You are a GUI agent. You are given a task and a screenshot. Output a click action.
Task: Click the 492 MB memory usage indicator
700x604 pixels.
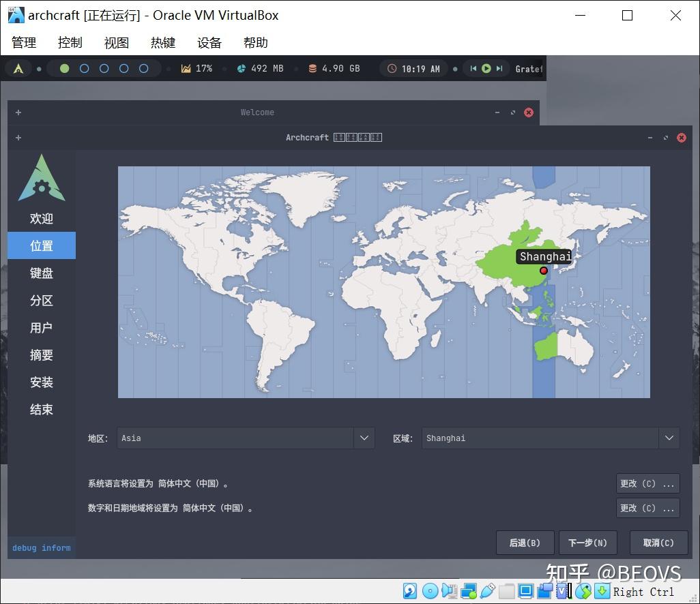pyautogui.click(x=260, y=68)
